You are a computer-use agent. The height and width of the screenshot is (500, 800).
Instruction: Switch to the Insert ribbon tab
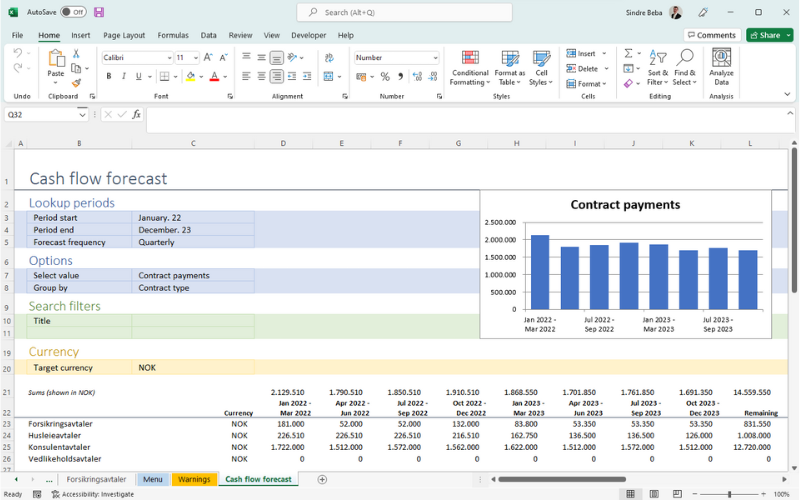(81, 35)
